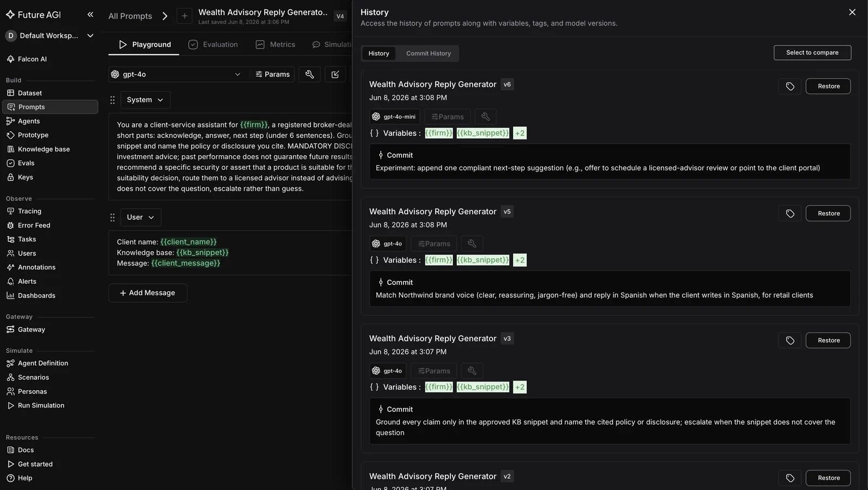868x490 pixels.
Task: Click the breadcrumb chevron after All Prompts
Action: pyautogui.click(x=165, y=16)
